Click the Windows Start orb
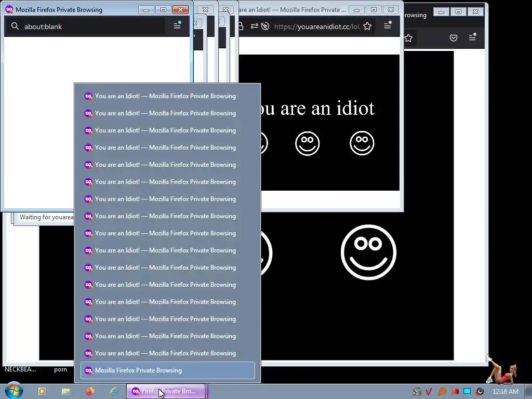 [x=14, y=391]
